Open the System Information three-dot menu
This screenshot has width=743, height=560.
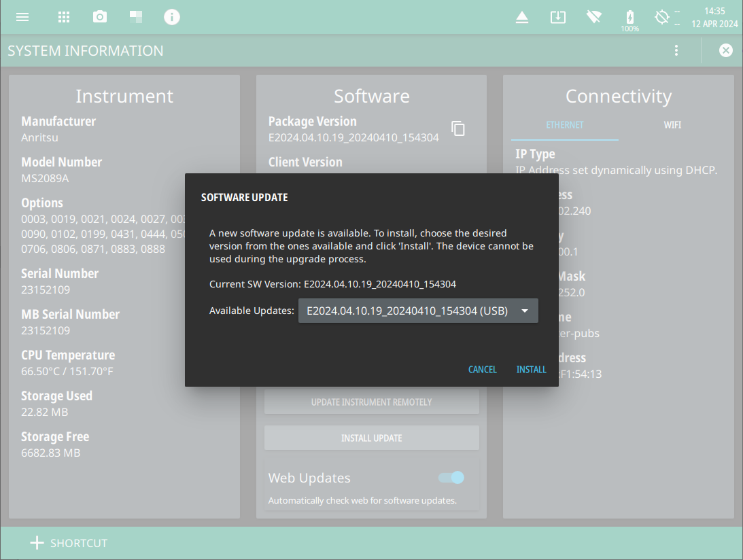tap(676, 51)
